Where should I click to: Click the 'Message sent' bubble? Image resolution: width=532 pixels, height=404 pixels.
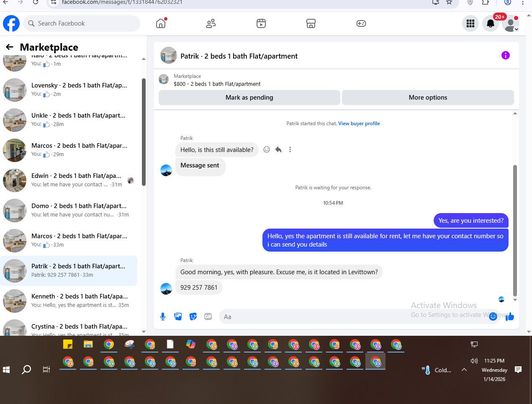[200, 165]
